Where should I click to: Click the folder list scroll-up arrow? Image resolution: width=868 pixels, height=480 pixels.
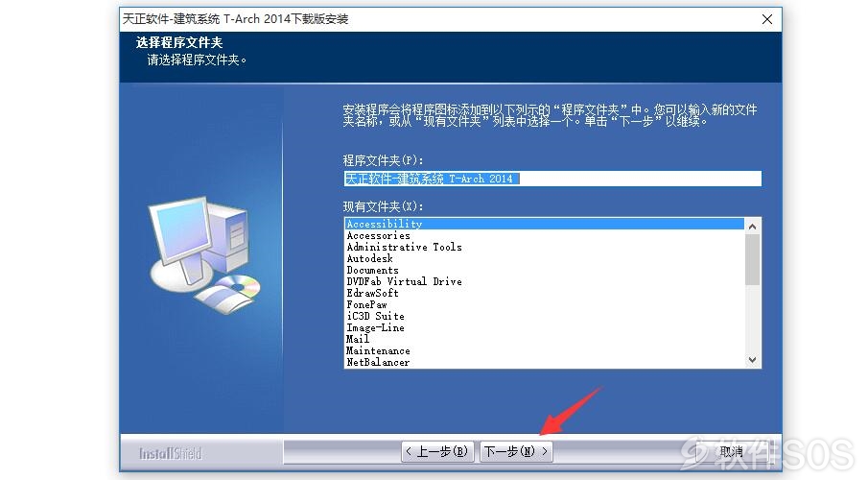click(752, 227)
